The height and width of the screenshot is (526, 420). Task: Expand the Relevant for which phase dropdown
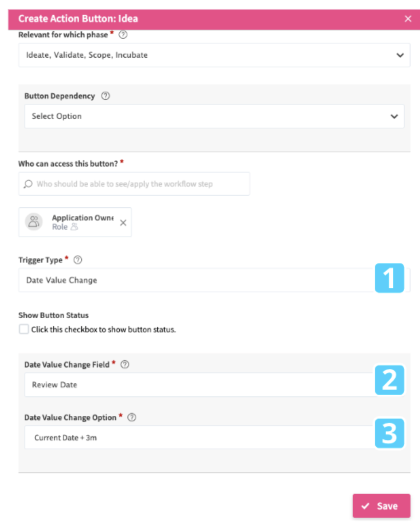(x=214, y=55)
